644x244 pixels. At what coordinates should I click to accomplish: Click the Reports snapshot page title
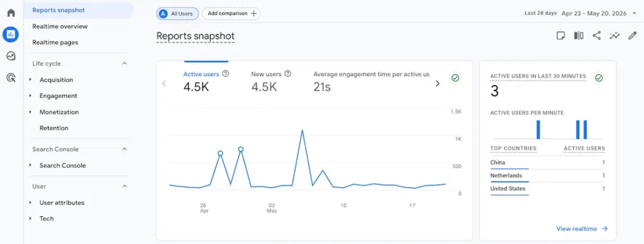[x=196, y=36]
